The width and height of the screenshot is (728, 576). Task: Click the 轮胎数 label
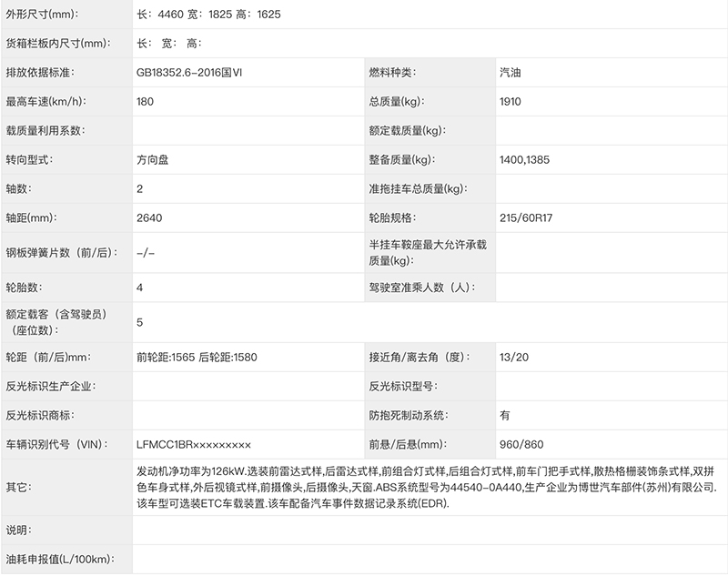point(24,288)
